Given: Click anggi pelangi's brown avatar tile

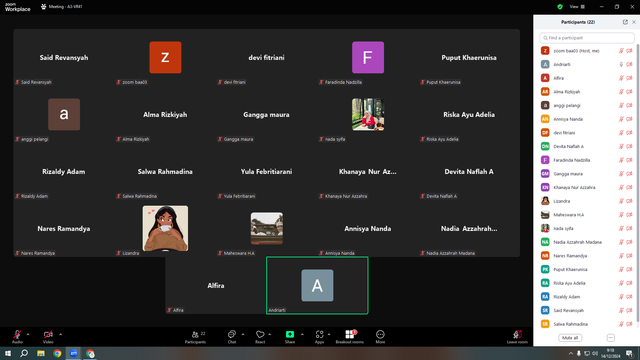Looking at the screenshot, I should coord(64,114).
